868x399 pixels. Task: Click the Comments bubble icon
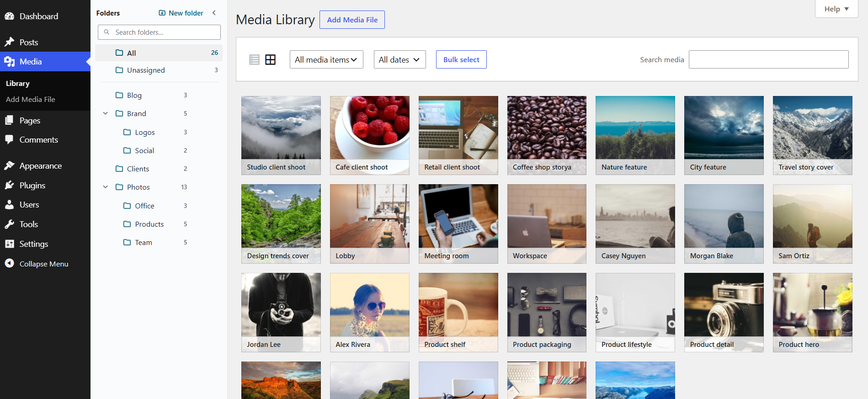click(x=10, y=139)
